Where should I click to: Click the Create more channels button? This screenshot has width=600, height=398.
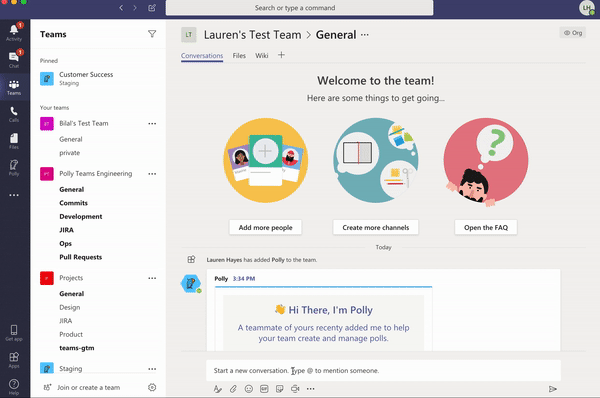click(x=376, y=228)
